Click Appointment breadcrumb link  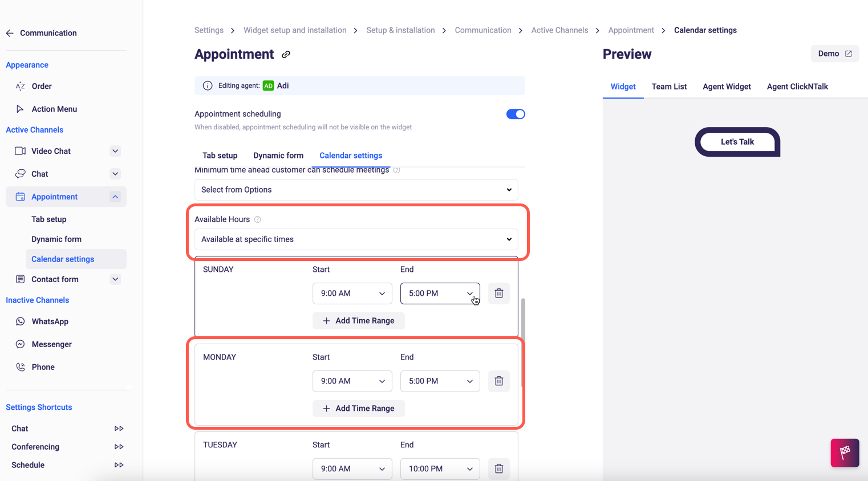(631, 30)
